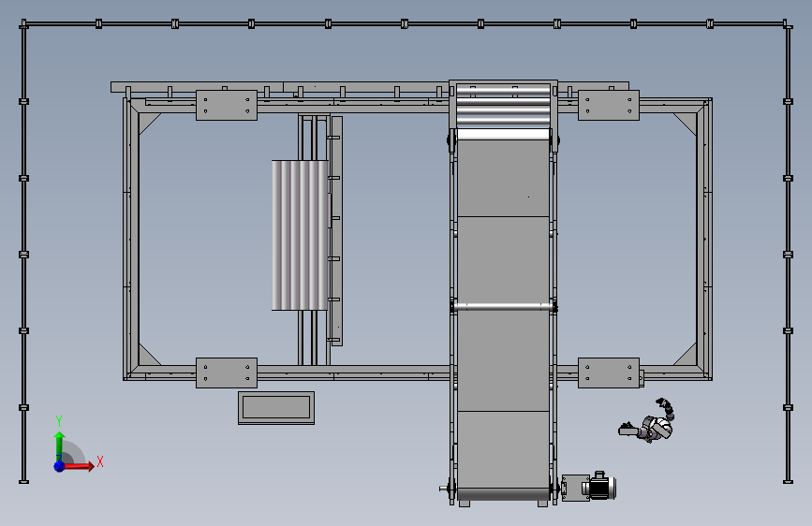The width and height of the screenshot is (812, 526).
Task: Select the top-left corner gusset of the frame
Action: pos(147,122)
